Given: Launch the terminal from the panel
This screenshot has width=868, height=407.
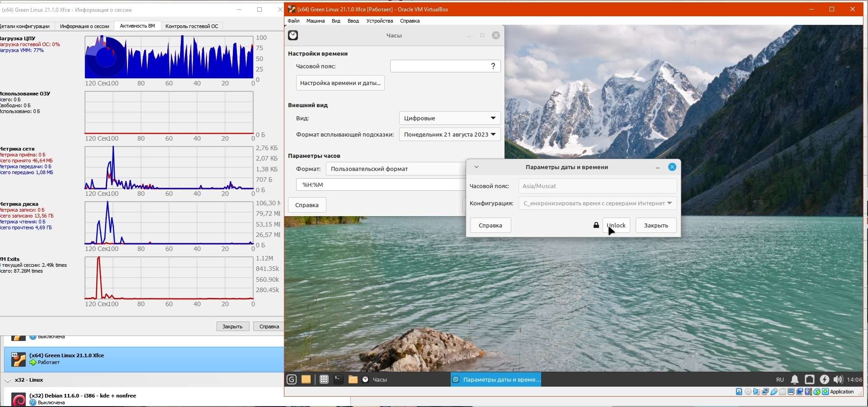Looking at the screenshot, I should pos(338,379).
